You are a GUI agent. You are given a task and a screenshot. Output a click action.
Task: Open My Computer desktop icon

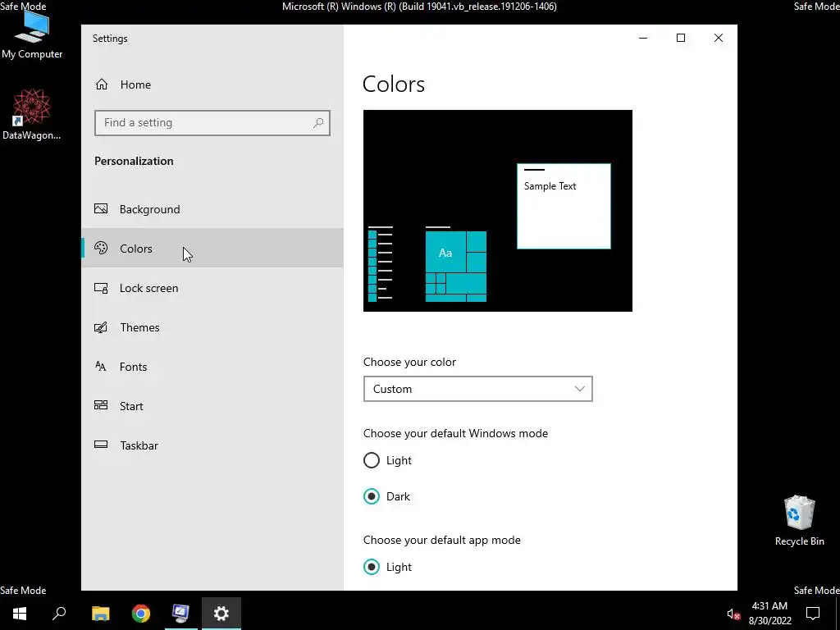(32, 34)
